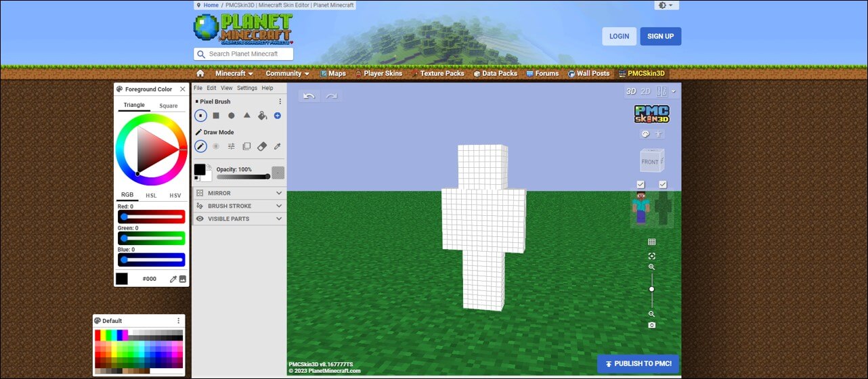This screenshot has height=379, width=868.
Task: Switch to 3D view mode
Action: click(630, 91)
